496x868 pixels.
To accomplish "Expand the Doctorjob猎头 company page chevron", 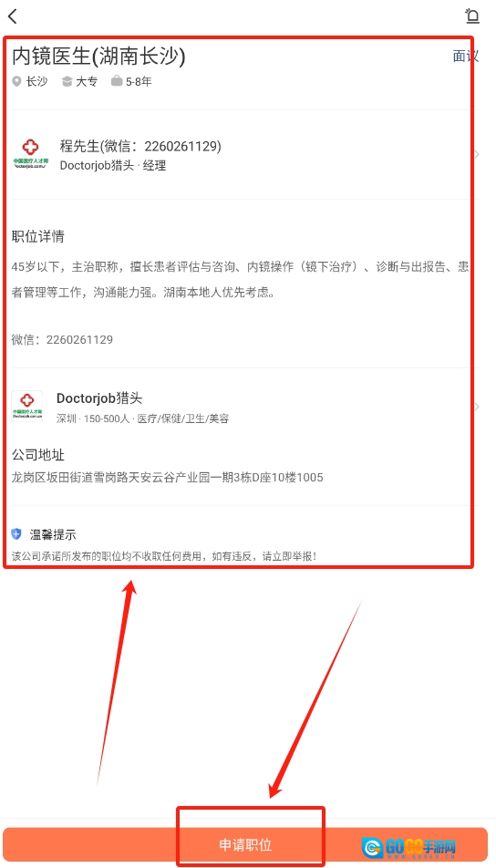I will click(477, 407).
